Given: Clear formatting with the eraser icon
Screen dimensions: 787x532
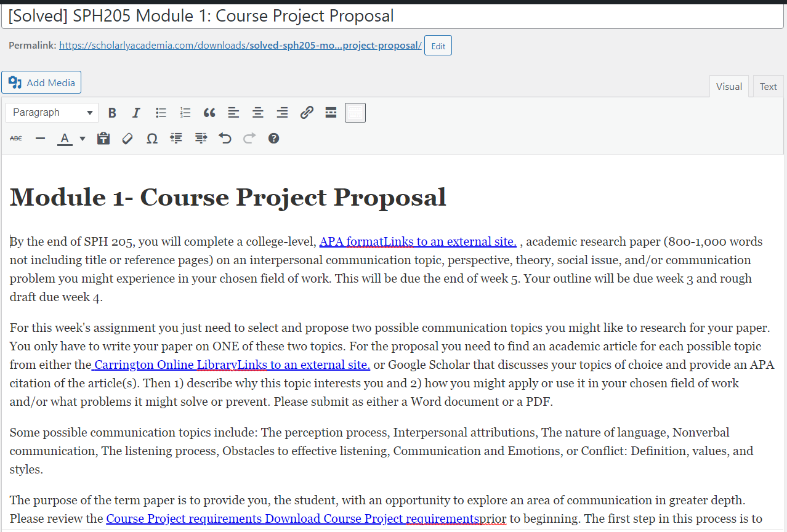Looking at the screenshot, I should [127, 139].
